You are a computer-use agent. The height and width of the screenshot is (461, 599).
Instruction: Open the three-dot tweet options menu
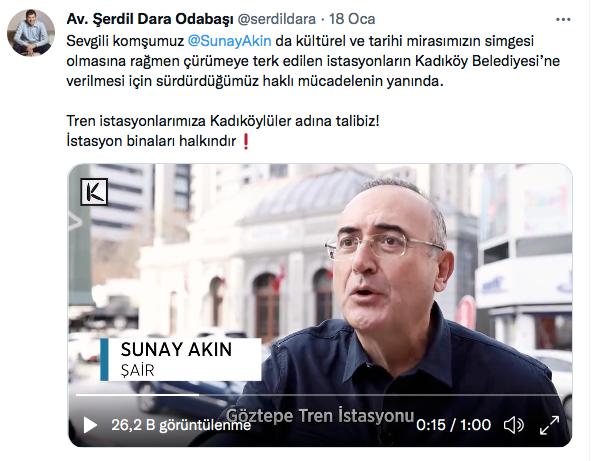[563, 19]
